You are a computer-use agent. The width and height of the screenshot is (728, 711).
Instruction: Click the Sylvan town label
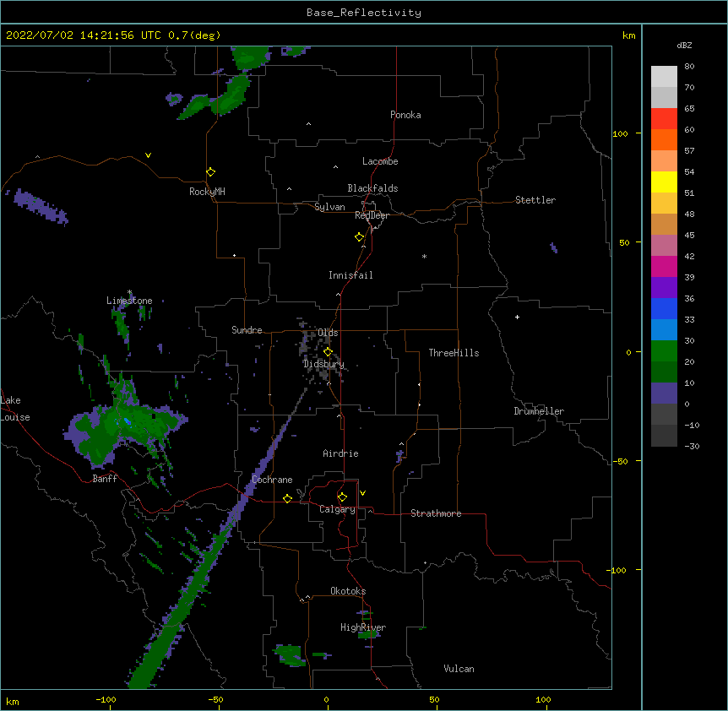(x=329, y=207)
